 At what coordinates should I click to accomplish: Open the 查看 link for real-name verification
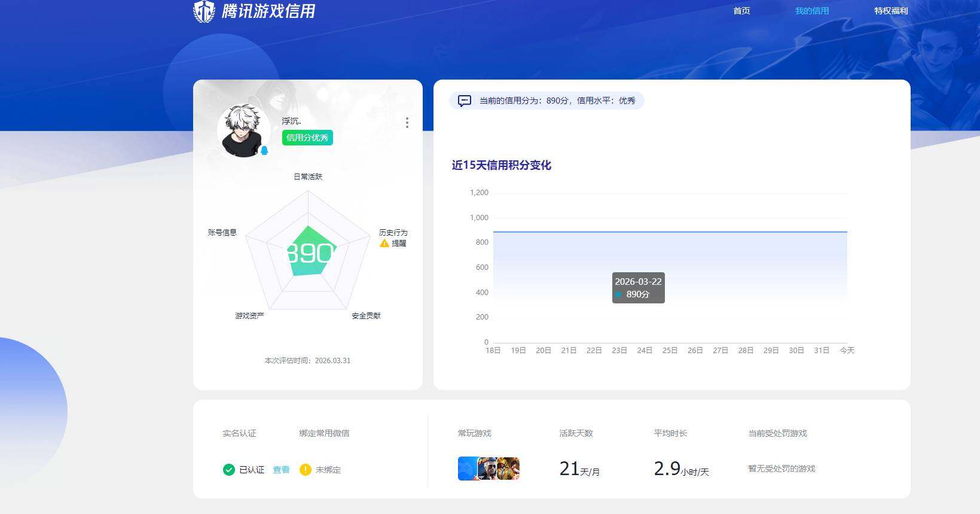(281, 470)
